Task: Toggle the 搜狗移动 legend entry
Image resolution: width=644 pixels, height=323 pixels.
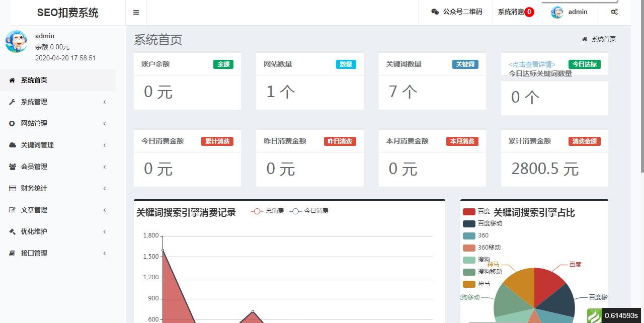Action: pyautogui.click(x=482, y=272)
